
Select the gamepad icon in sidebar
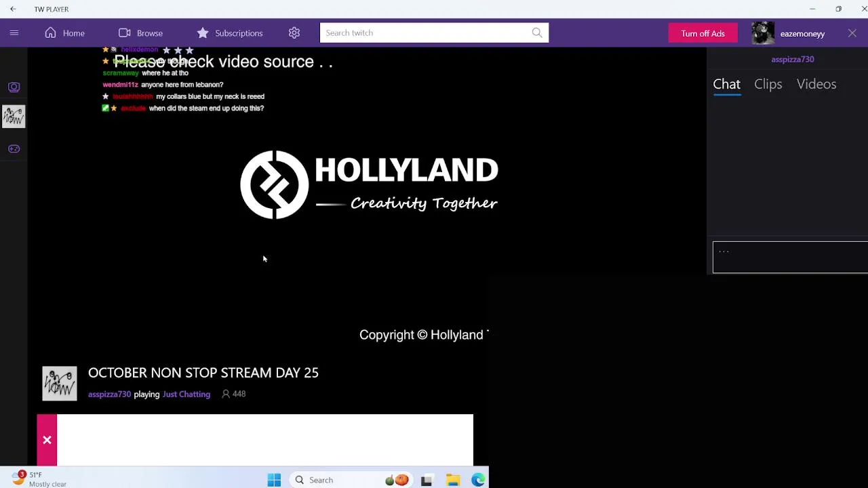coord(14,148)
